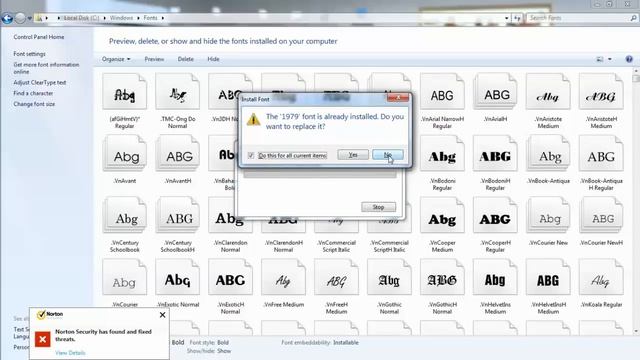
Task: Open Control Panel Home link
Action: (x=39, y=37)
